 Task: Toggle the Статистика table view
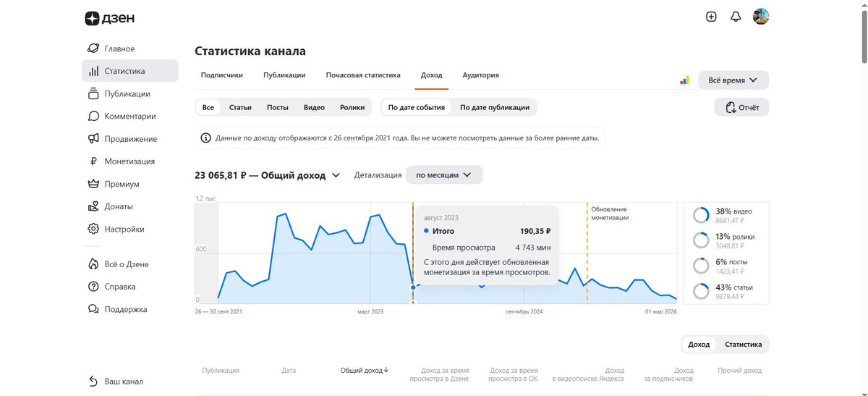click(743, 345)
